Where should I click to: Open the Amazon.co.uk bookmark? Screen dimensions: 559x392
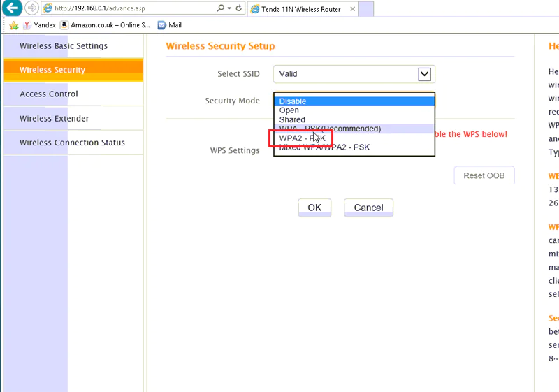coord(105,25)
